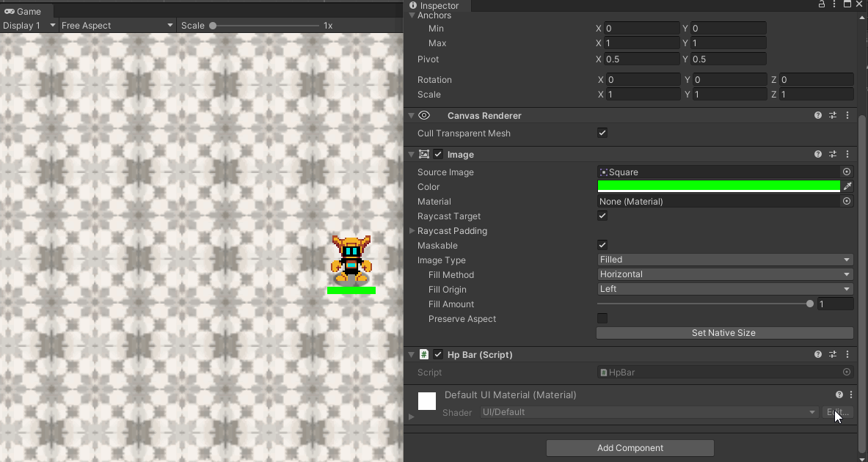The width and height of the screenshot is (868, 462).
Task: Disable the Hp Bar script checkbox
Action: tap(439, 355)
